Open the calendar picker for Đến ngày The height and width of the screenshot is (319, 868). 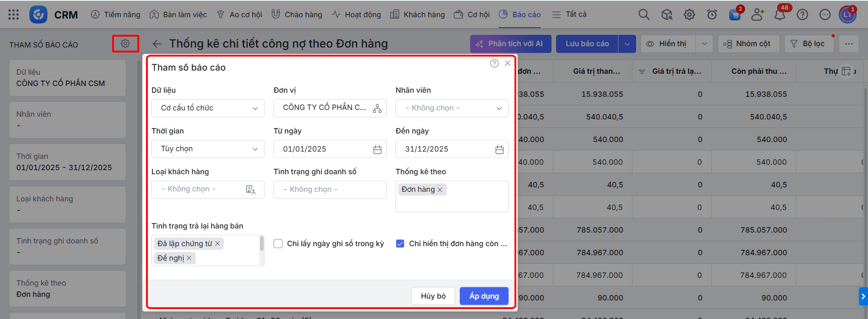click(499, 149)
